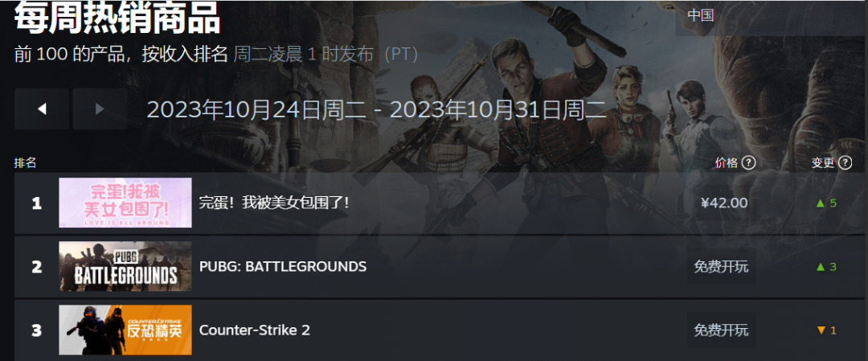
Task: Open the change column help question-mark icon
Action: tap(845, 162)
